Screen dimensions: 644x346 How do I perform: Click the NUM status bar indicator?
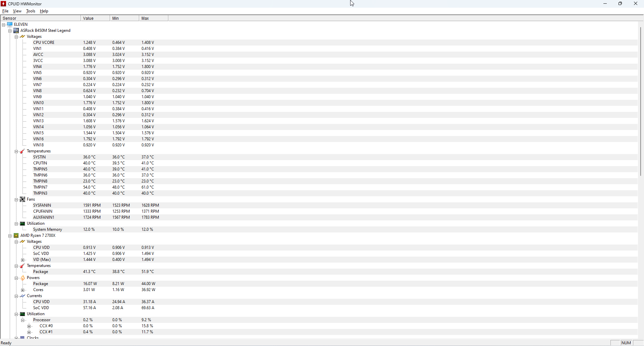coord(626,343)
